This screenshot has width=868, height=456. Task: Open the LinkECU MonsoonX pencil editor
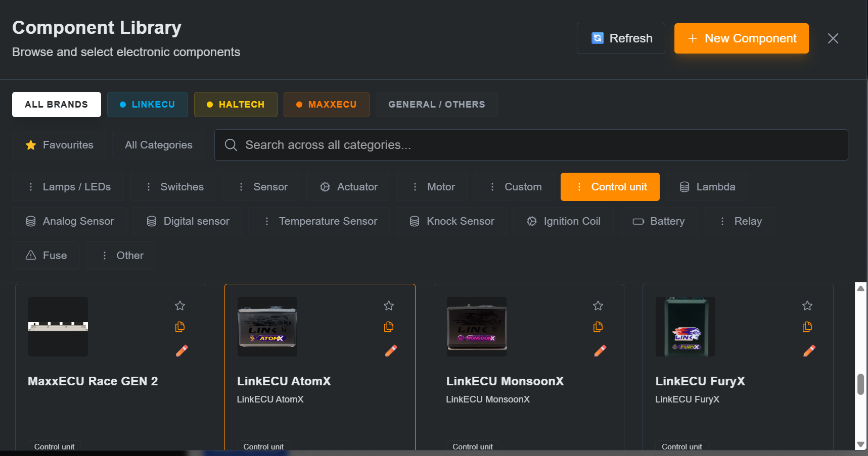pyautogui.click(x=600, y=350)
